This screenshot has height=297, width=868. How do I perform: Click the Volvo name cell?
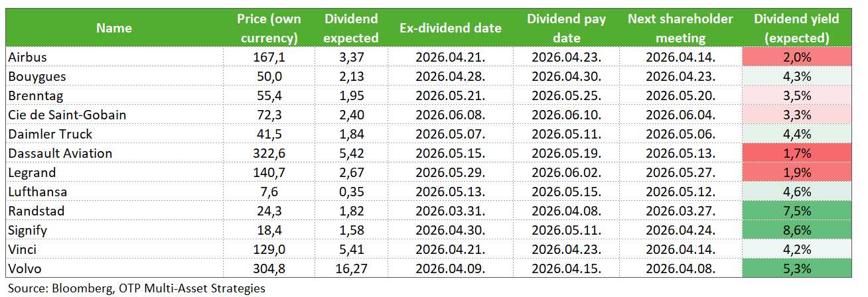tap(114, 269)
